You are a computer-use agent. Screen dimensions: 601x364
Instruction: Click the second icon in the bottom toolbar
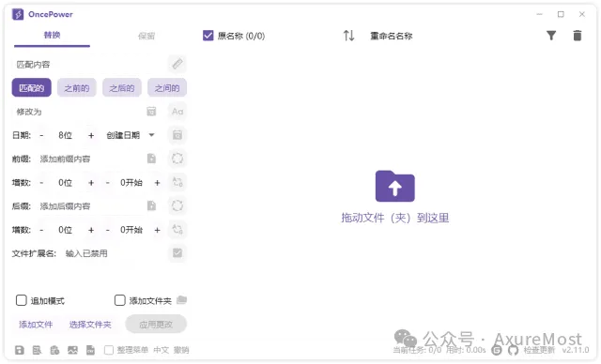37,350
